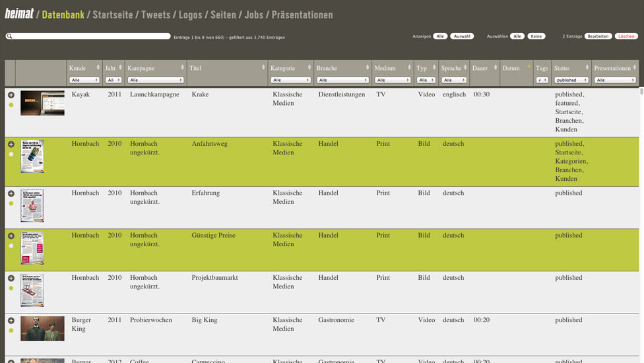Viewport: 644px width, 363px height.
Task: Sort by the Branche column arrows
Action: click(367, 67)
